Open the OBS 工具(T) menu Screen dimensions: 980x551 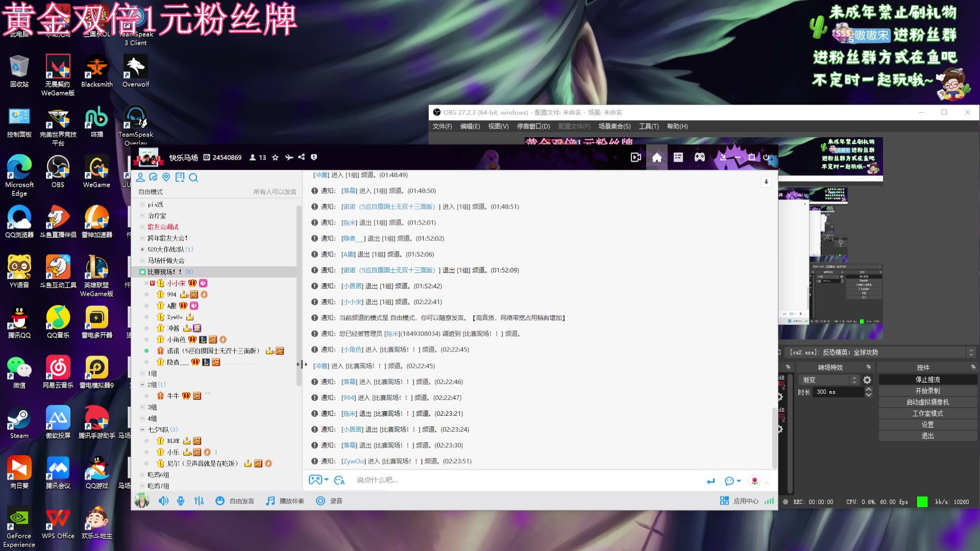648,126
